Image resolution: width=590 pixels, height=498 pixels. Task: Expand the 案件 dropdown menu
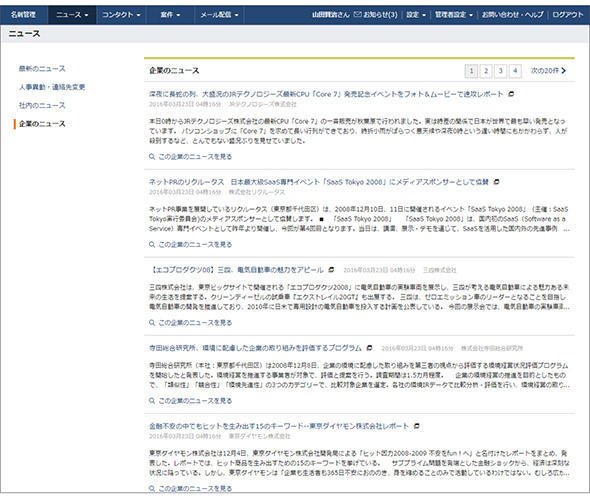click(x=170, y=15)
